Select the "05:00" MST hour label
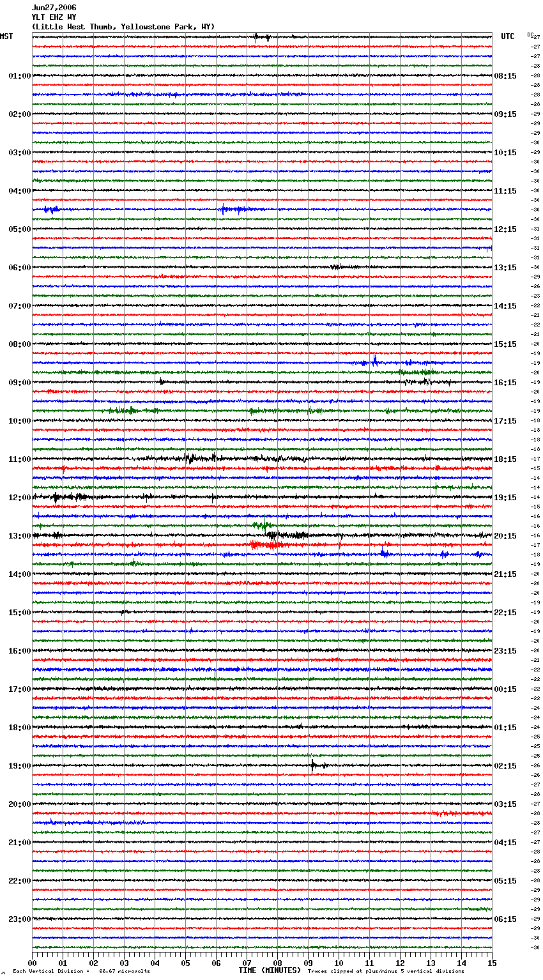The width and height of the screenshot is (543, 980). click(20, 229)
